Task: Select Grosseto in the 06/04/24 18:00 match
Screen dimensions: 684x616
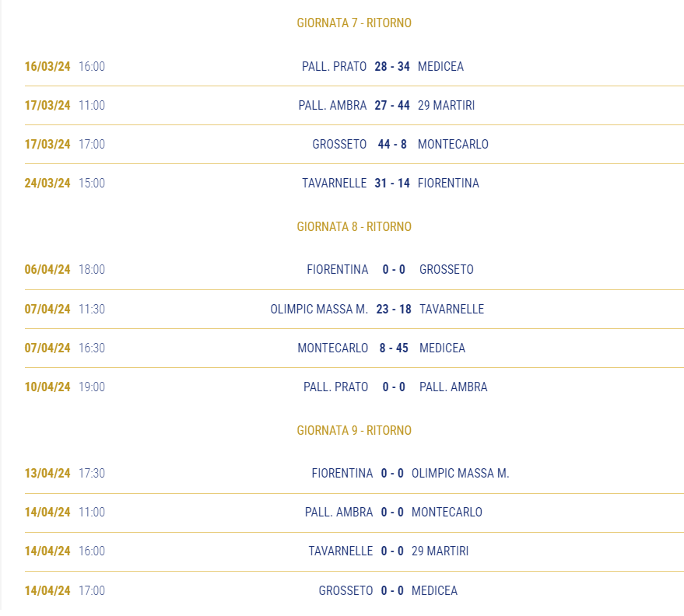Action: pyautogui.click(x=446, y=269)
